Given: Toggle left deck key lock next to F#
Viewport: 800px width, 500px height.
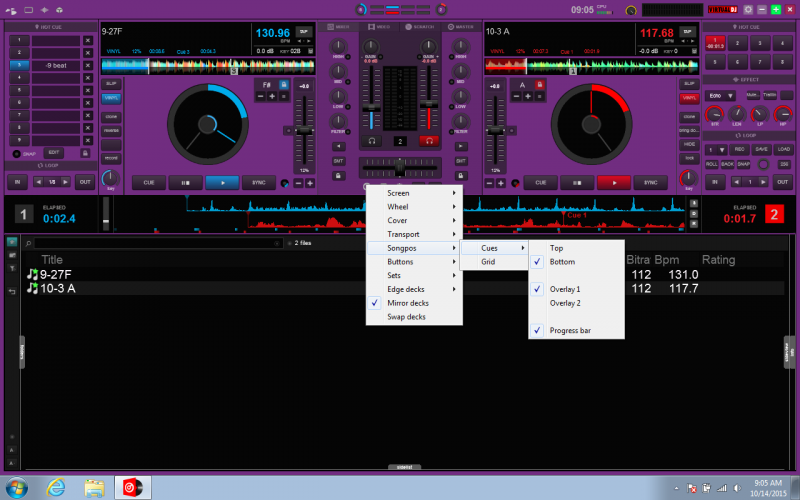Looking at the screenshot, I should pos(284,84).
